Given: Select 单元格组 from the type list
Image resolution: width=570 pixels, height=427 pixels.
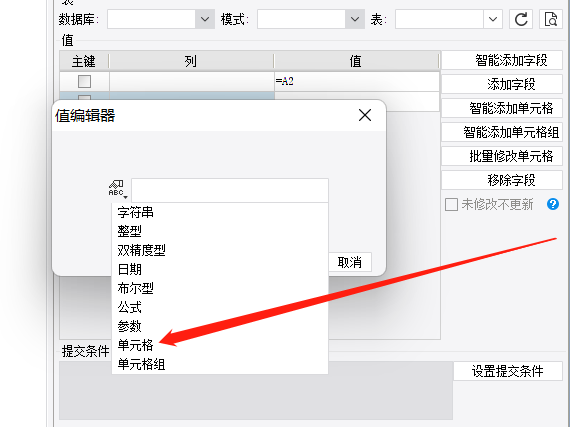Looking at the screenshot, I should pyautogui.click(x=220, y=364).
